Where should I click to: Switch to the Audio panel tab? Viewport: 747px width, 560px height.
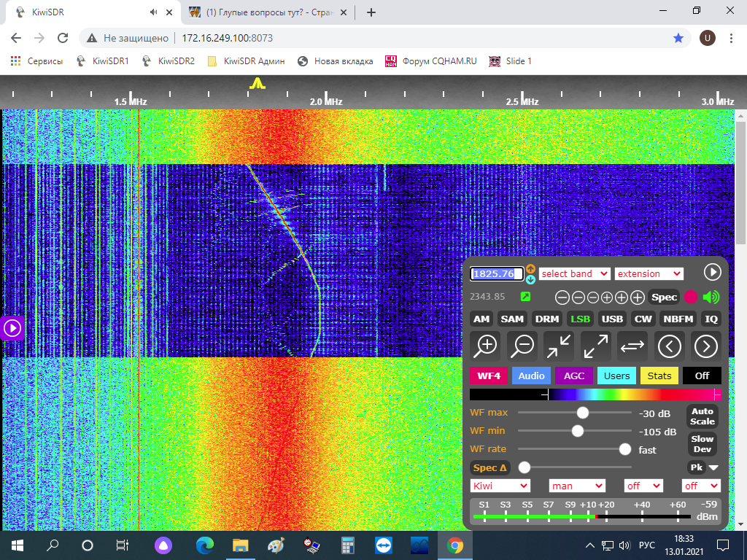531,376
